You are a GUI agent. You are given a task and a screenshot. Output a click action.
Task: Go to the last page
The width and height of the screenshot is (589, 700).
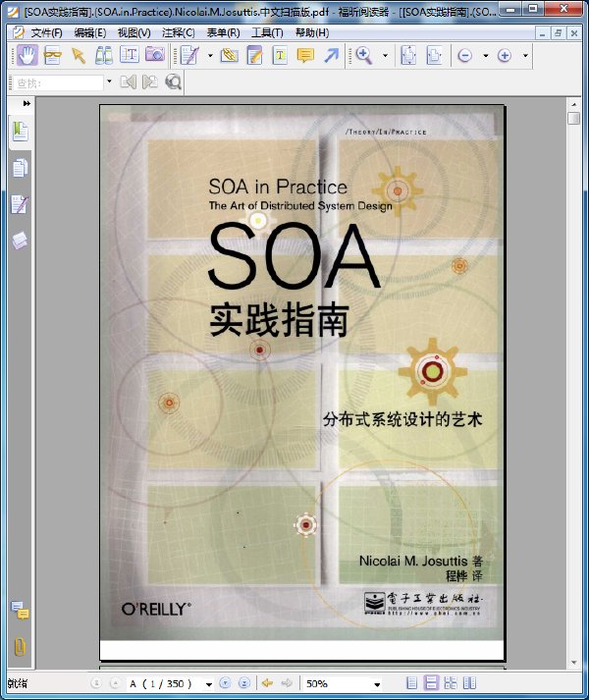point(244,683)
